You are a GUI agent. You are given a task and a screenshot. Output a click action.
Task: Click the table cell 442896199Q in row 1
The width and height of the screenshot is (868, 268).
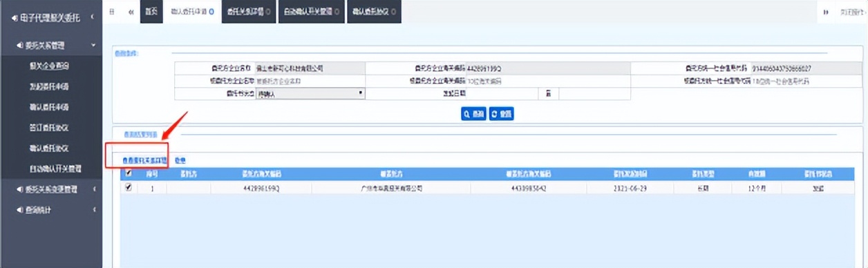[261, 188]
